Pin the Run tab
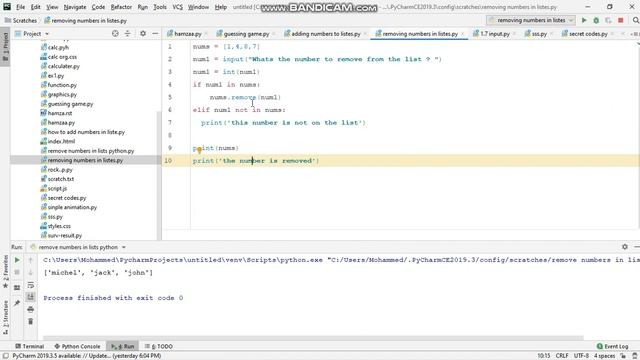The image size is (640, 360). (x=17, y=303)
